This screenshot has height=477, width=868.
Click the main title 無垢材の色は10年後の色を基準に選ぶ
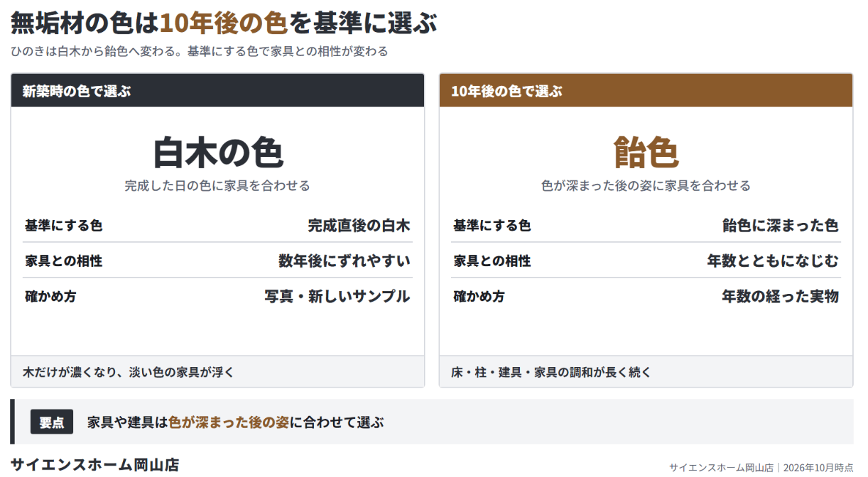point(224,23)
